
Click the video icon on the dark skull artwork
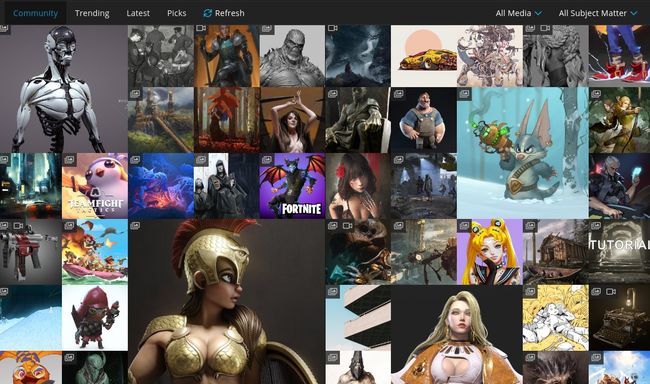(x=347, y=226)
